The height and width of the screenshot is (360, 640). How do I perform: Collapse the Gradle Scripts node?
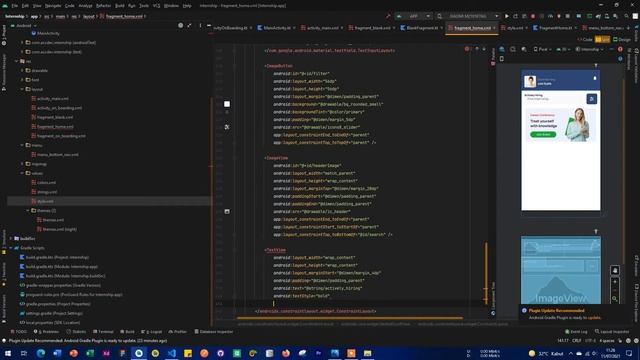[11, 248]
